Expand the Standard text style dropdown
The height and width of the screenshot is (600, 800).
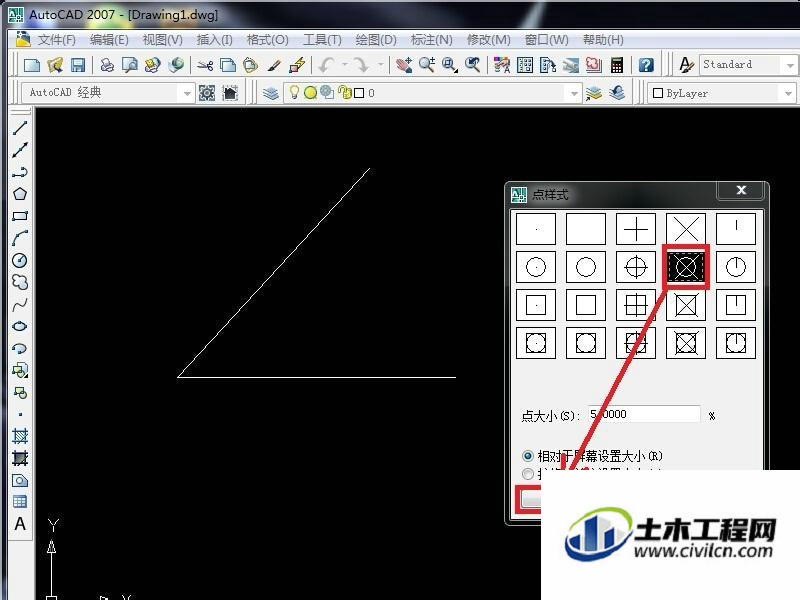point(790,65)
